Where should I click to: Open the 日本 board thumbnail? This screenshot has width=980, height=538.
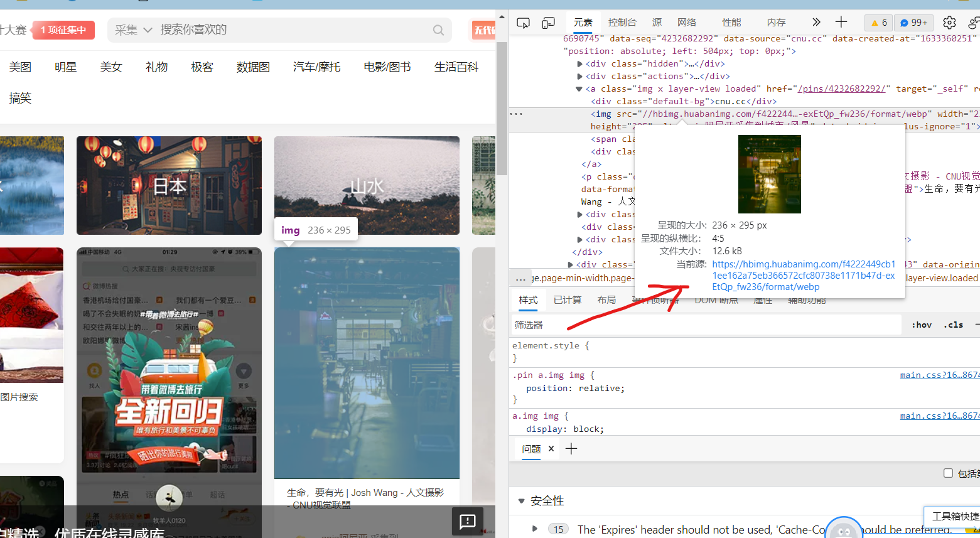coord(169,186)
